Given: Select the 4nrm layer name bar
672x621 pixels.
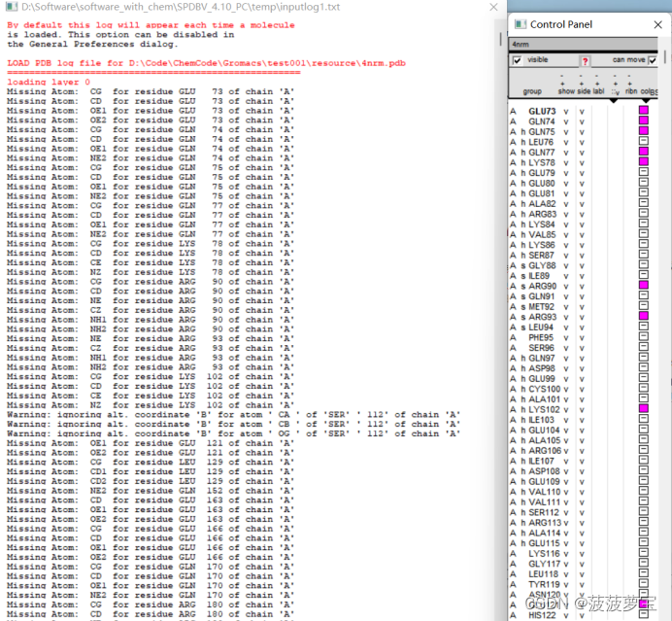Looking at the screenshot, I should pos(583,44).
